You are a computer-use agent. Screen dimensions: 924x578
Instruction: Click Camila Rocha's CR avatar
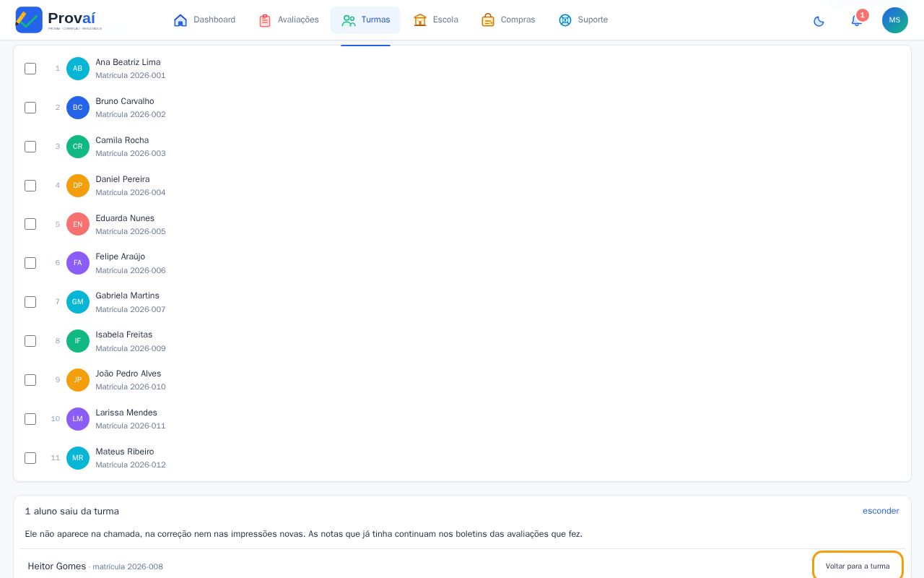(x=78, y=147)
